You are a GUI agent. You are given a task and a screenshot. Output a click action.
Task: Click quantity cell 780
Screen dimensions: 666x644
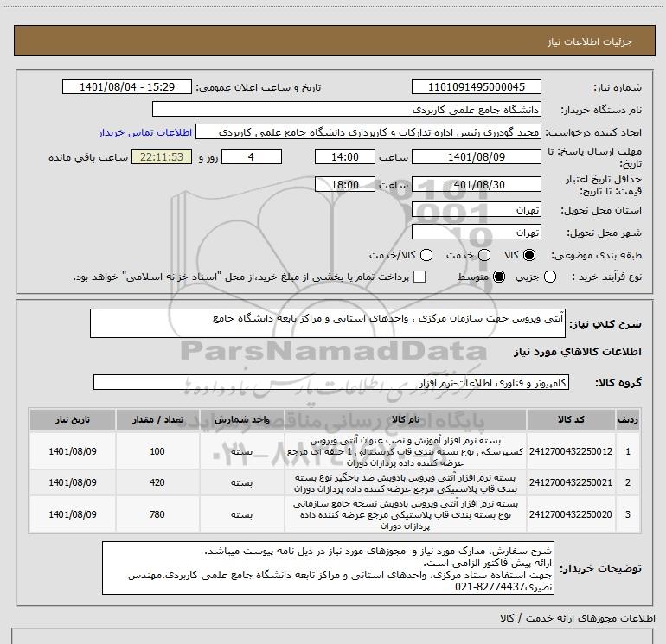pos(157,514)
